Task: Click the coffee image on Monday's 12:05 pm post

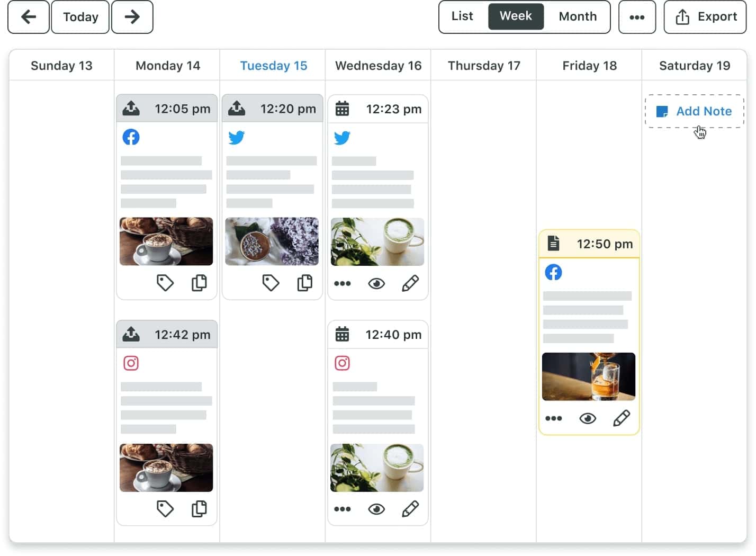Action: [166, 241]
